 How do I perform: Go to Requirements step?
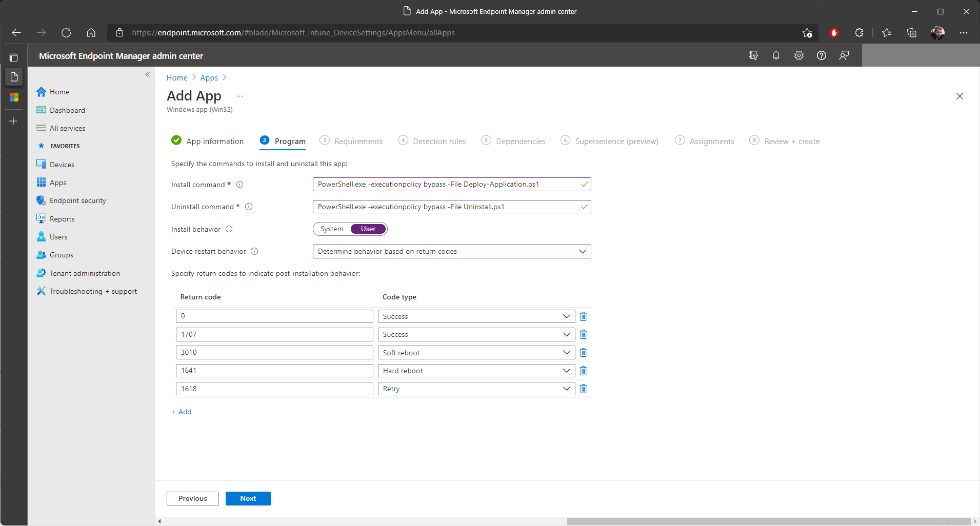coord(351,141)
